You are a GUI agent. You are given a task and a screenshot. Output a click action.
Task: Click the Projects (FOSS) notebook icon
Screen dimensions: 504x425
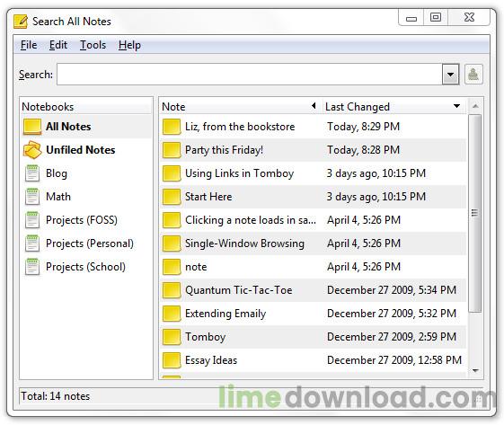click(32, 220)
